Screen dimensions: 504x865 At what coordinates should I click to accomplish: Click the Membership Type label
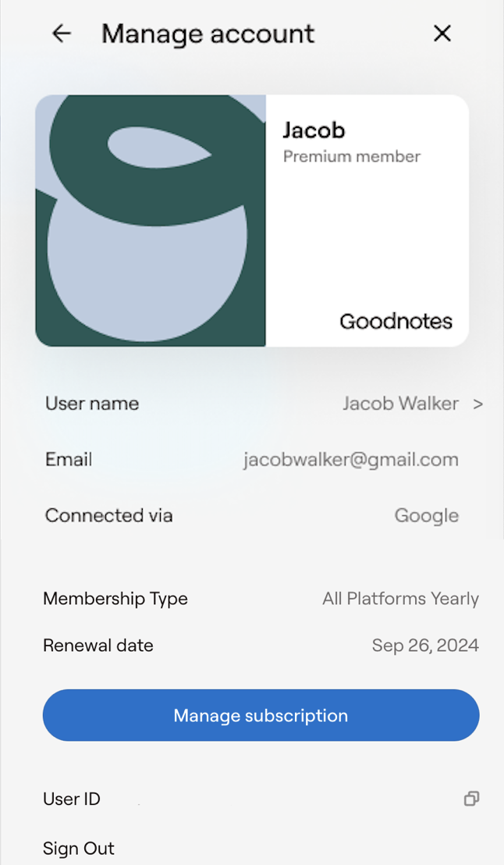point(115,599)
